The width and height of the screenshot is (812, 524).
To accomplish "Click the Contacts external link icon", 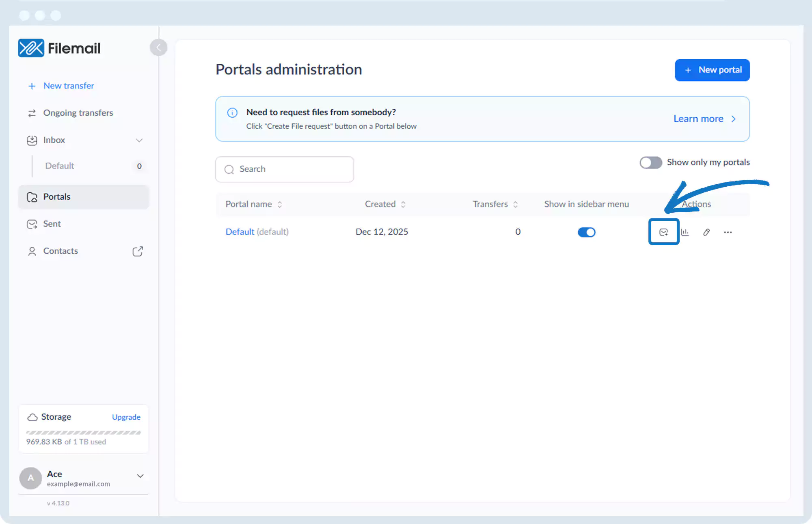I will (x=138, y=251).
